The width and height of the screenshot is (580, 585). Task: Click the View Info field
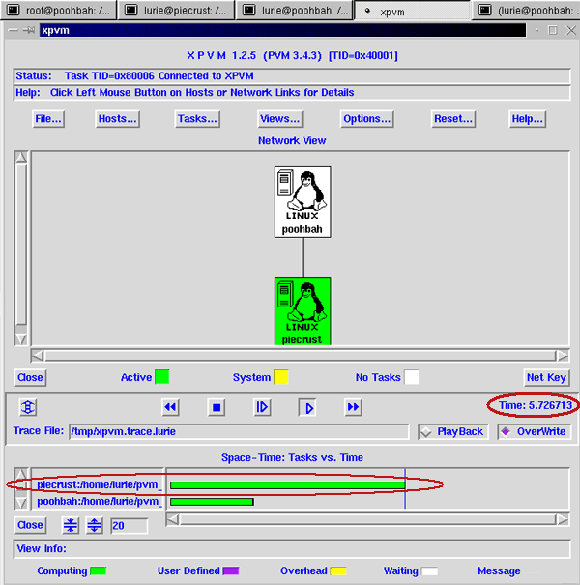pos(292,549)
